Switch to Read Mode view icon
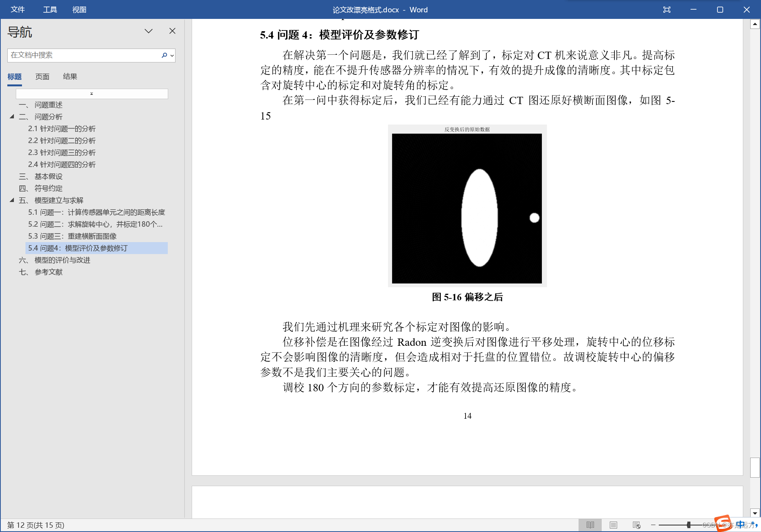Image resolution: width=761 pixels, height=532 pixels. [x=590, y=525]
